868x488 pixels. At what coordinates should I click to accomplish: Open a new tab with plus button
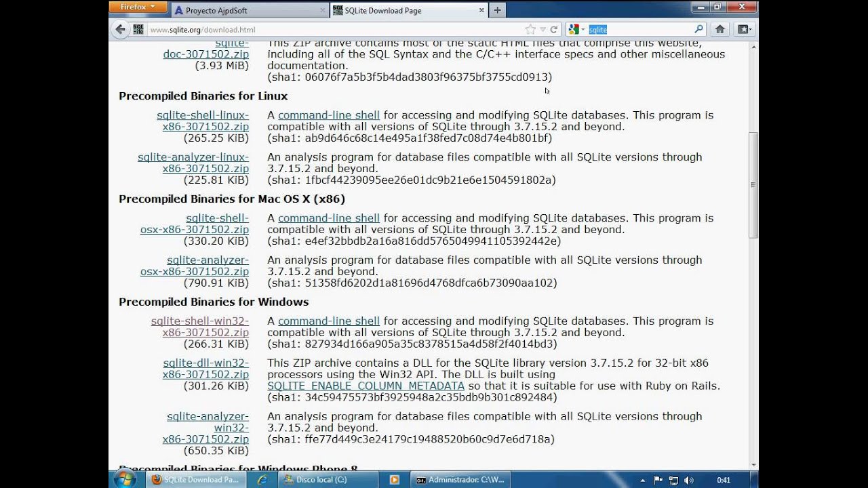(x=498, y=10)
